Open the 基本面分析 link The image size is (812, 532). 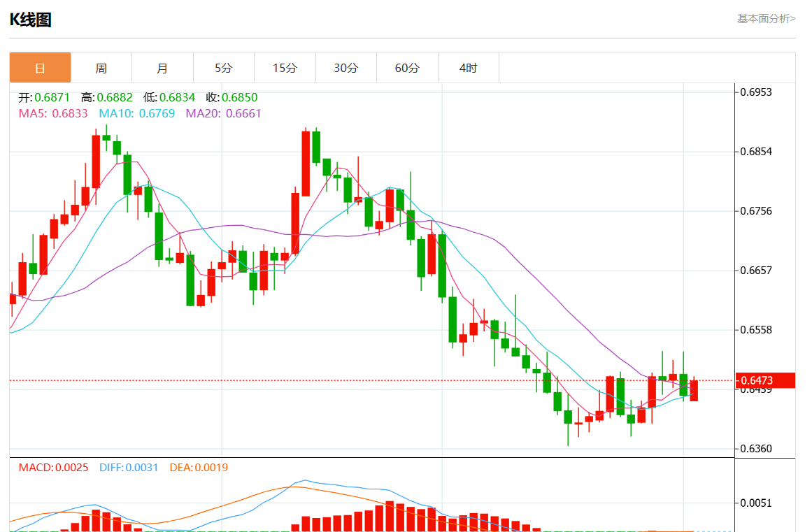(x=766, y=19)
